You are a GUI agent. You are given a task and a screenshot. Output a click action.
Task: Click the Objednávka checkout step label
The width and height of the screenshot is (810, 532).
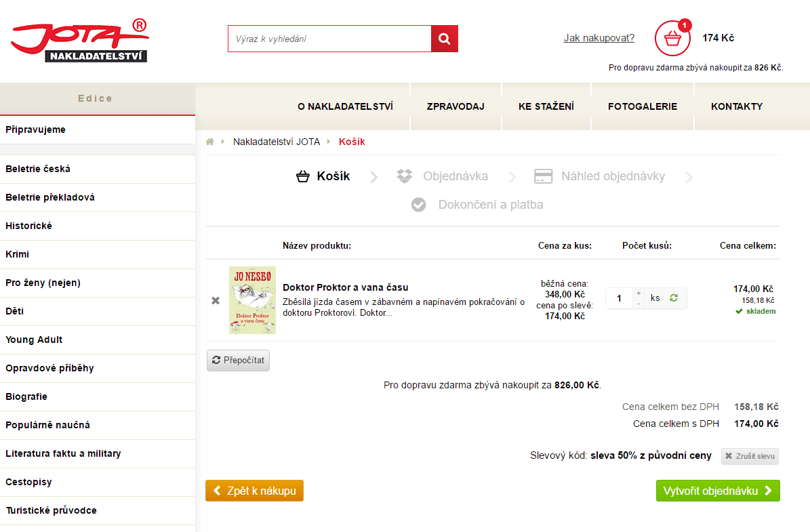point(455,176)
